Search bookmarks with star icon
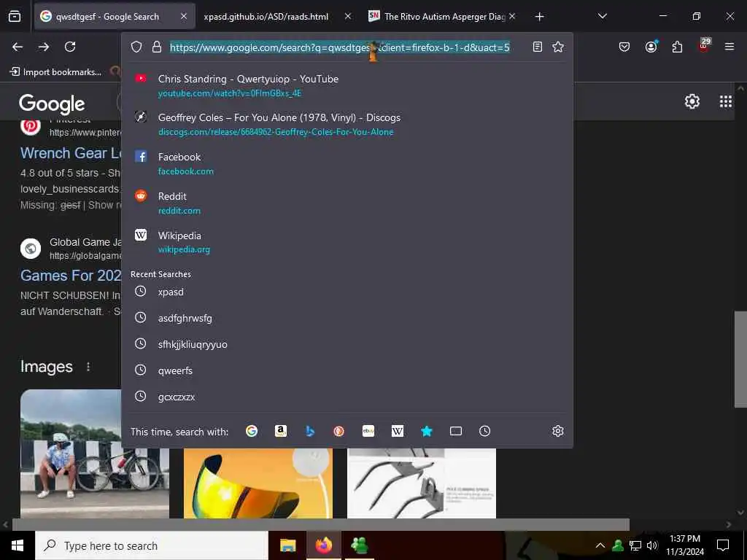 click(x=426, y=431)
